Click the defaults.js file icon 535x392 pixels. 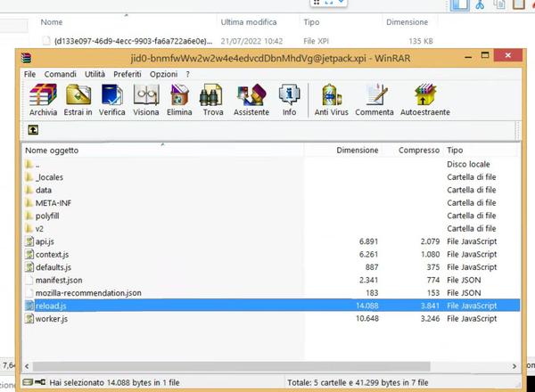[x=29, y=267]
